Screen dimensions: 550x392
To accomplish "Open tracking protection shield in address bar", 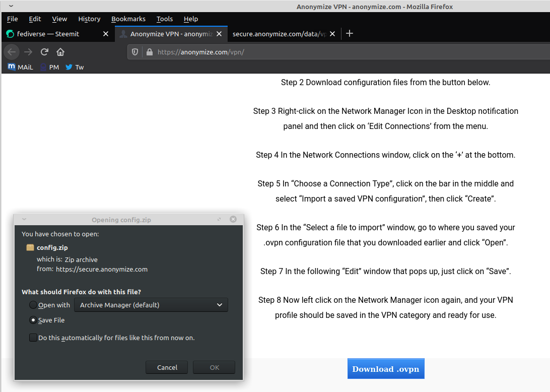I will pos(135,52).
